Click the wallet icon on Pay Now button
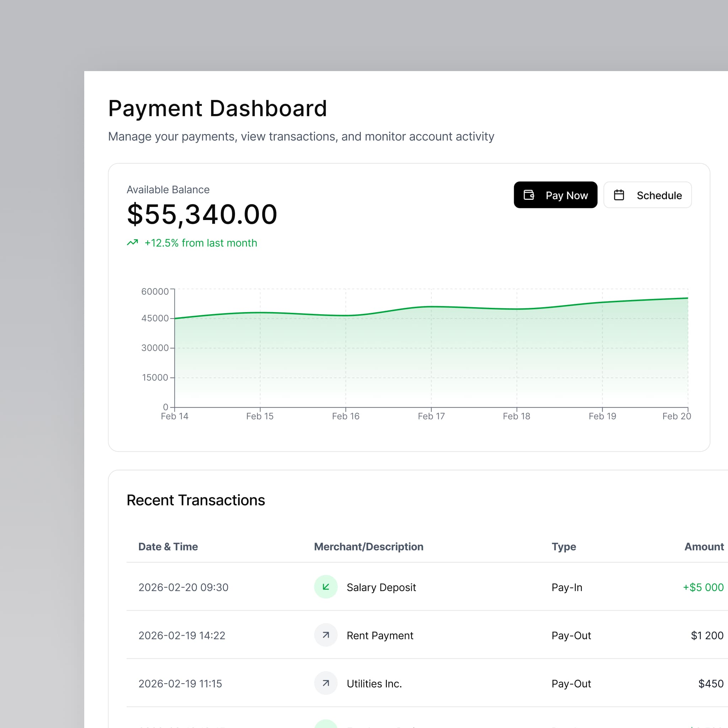Screen dimensions: 728x728 coord(529,195)
